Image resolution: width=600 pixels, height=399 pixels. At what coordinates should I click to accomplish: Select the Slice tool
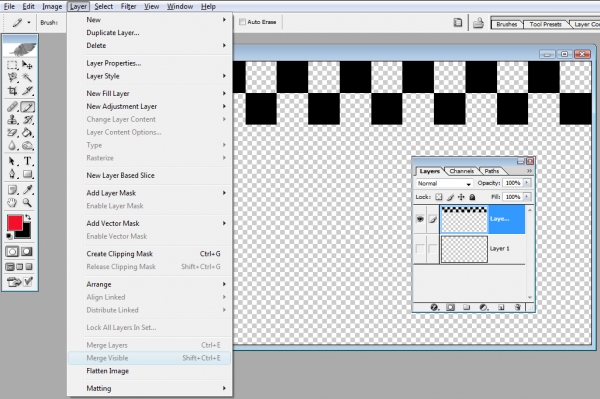(x=27, y=91)
